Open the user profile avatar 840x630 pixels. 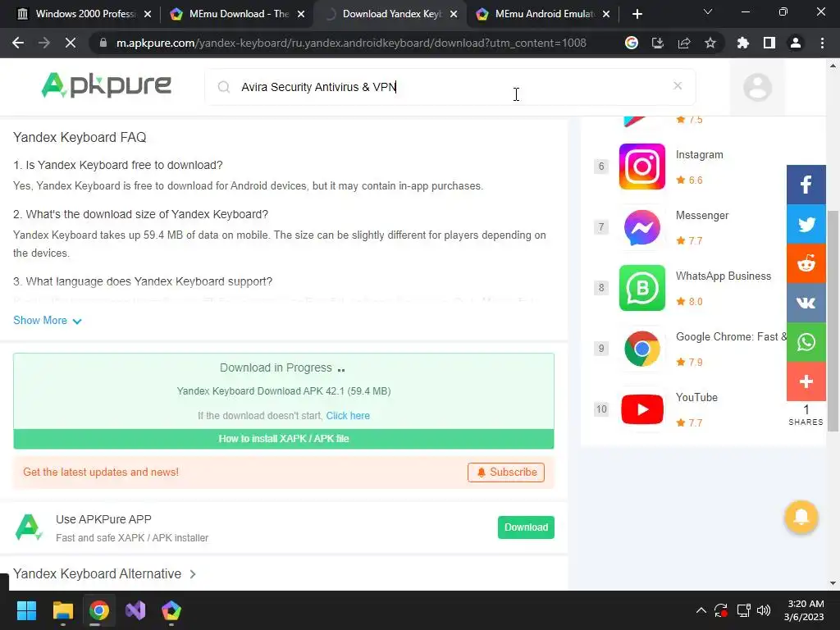(x=757, y=87)
